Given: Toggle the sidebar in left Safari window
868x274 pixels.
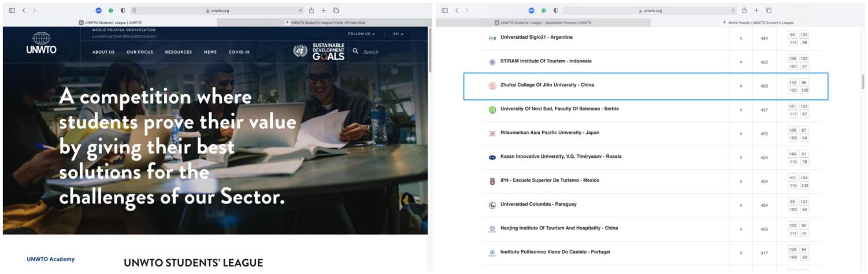Looking at the screenshot, I should click(12, 10).
